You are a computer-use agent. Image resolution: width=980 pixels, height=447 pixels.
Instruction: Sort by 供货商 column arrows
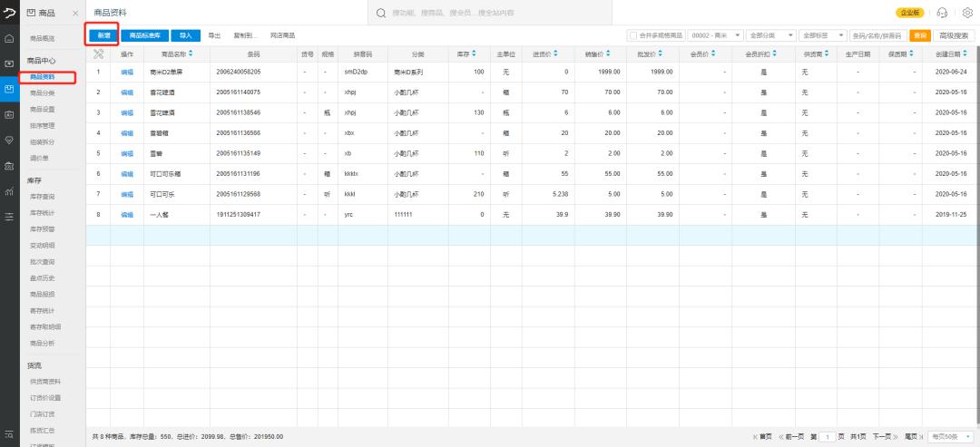click(825, 53)
